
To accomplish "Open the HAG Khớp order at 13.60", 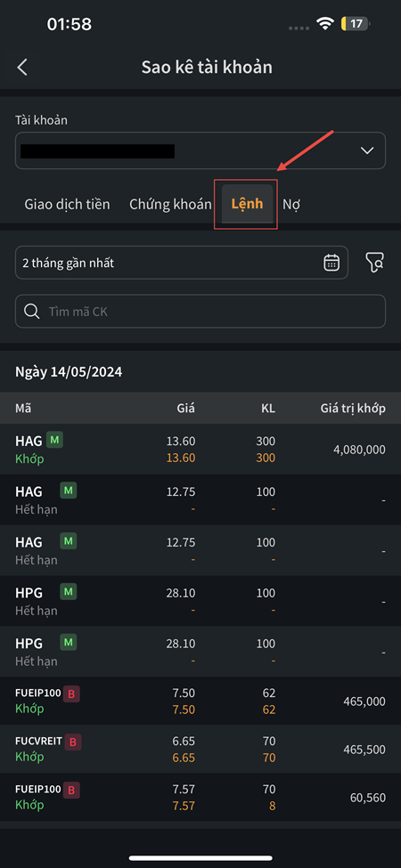I will pos(200,450).
